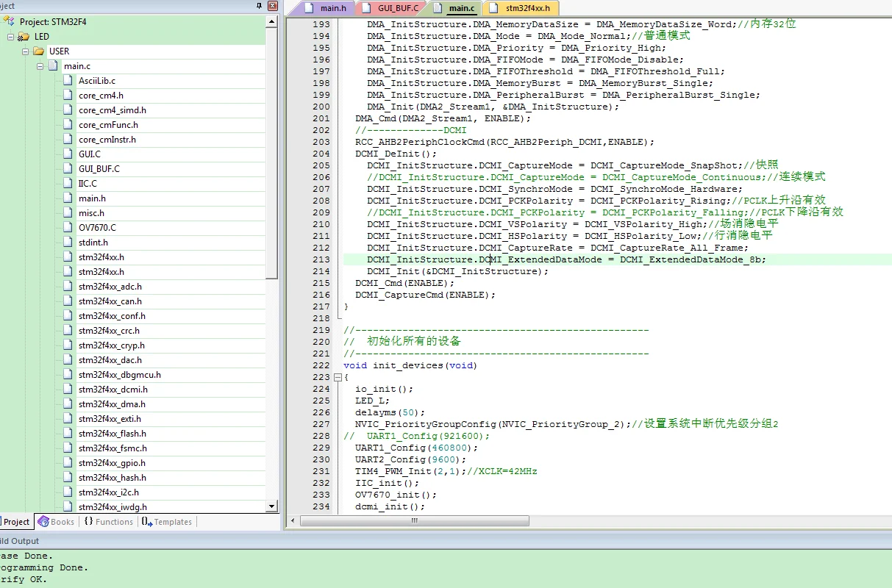Pin the Project panel with pushpin icon
The image size is (892, 588).
click(259, 6)
